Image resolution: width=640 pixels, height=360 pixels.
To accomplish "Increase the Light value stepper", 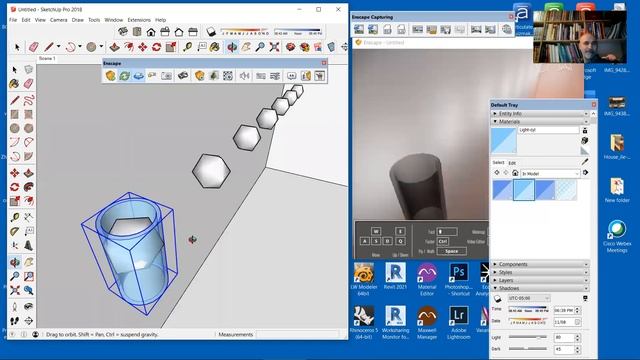I will click(577, 336).
